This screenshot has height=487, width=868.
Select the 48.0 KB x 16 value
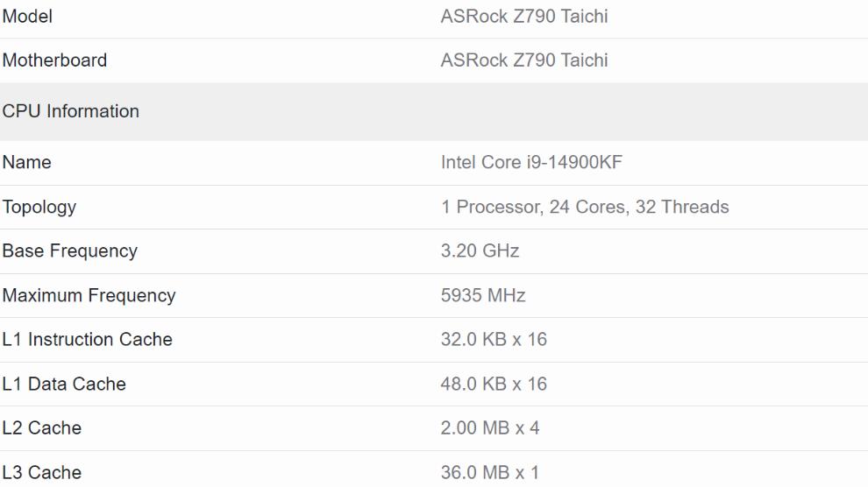pos(494,384)
